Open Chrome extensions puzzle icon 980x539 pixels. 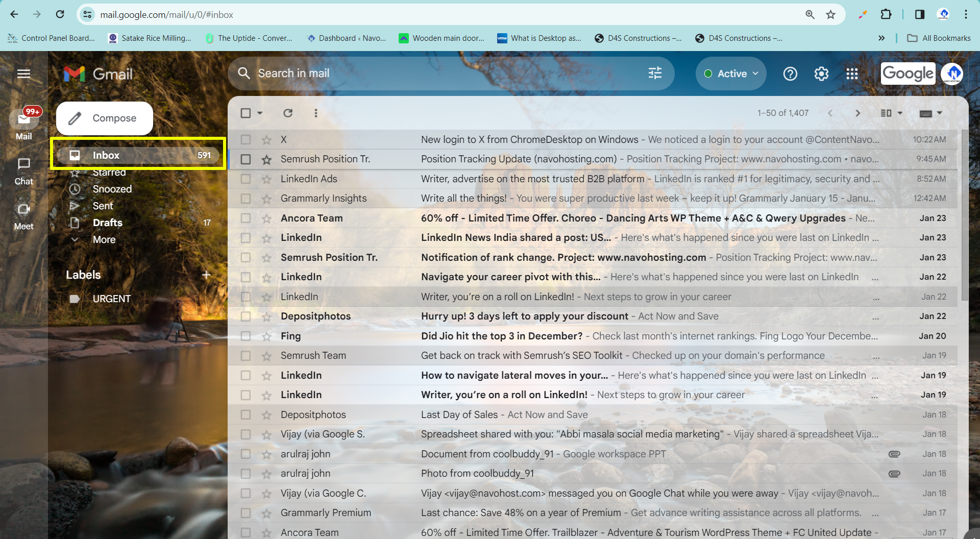[886, 14]
